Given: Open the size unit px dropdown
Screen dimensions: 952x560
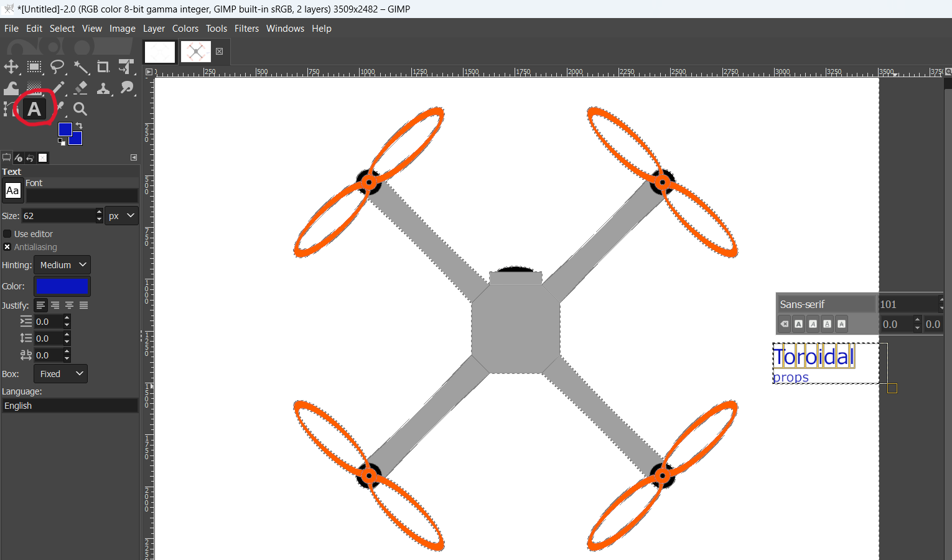Looking at the screenshot, I should [x=121, y=216].
